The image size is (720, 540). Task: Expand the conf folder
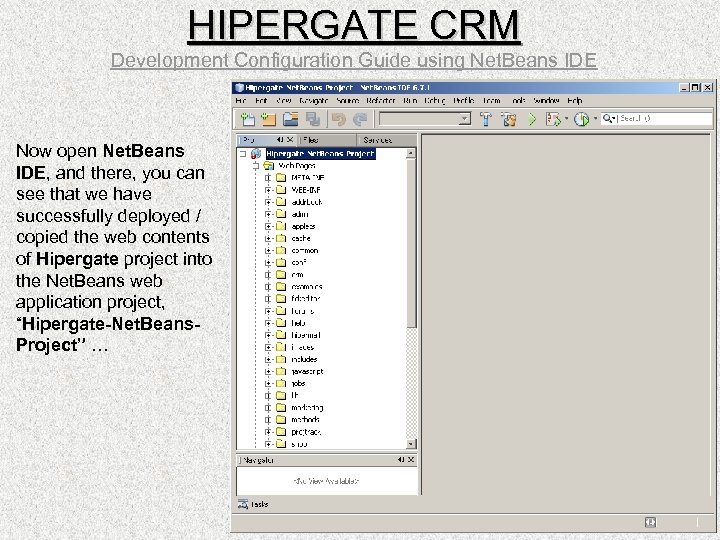[x=269, y=263]
